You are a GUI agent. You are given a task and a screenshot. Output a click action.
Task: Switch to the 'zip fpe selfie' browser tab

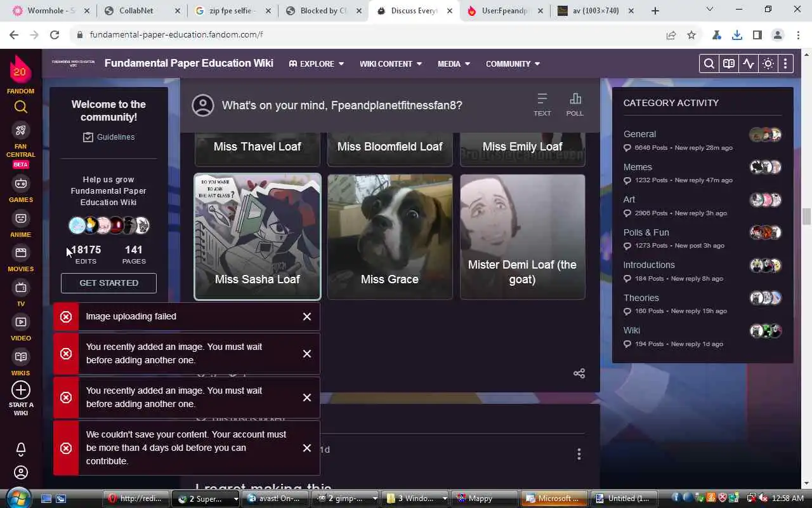pos(232,11)
